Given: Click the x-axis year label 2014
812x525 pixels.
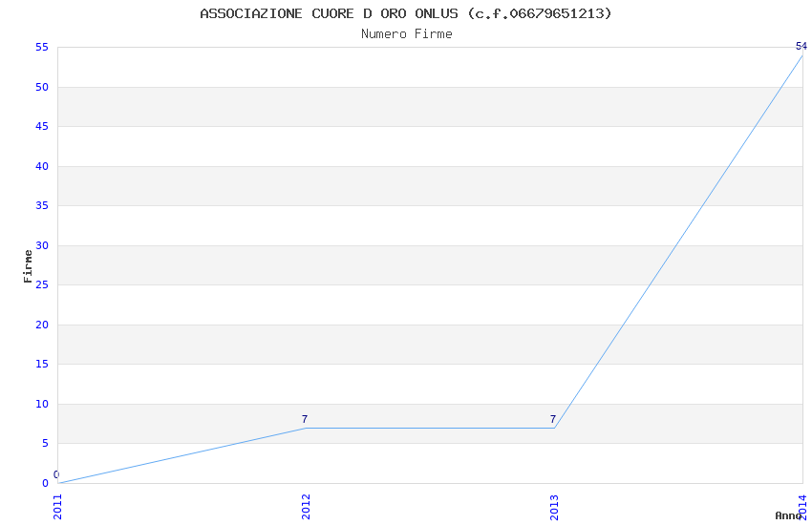Looking at the screenshot, I should point(802,506).
